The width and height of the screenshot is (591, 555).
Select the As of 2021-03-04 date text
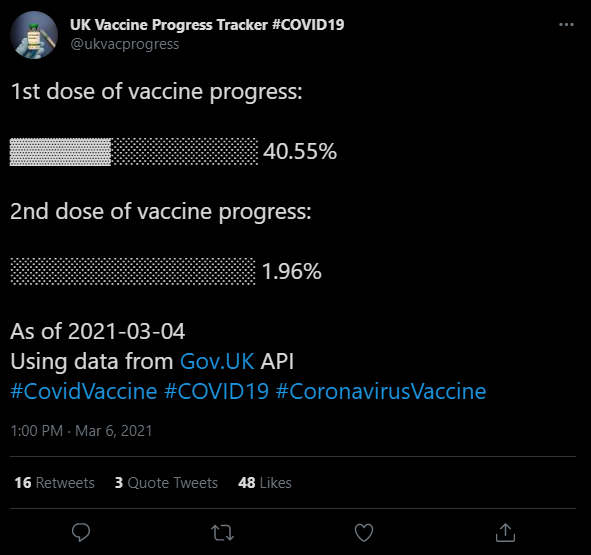(x=98, y=331)
